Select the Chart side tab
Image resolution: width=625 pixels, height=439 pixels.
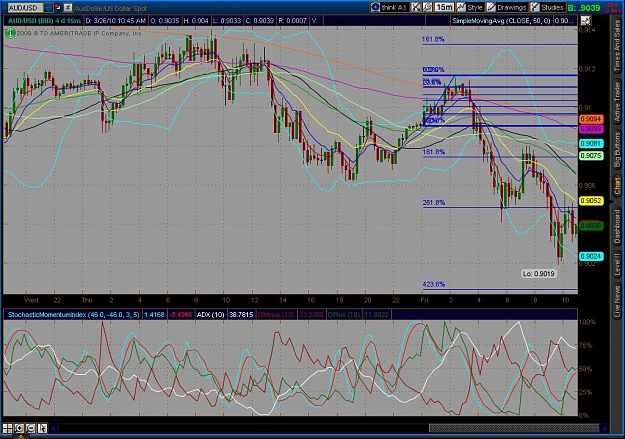point(617,187)
